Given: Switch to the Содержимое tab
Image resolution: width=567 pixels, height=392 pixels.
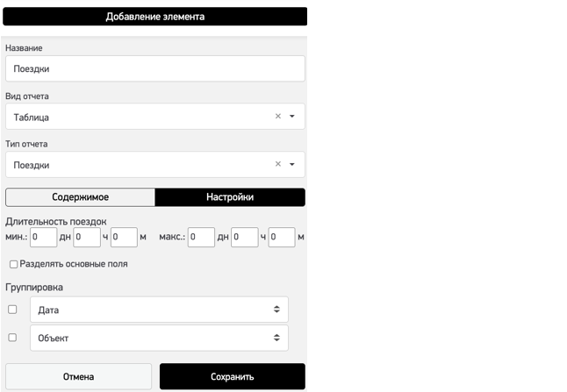Looking at the screenshot, I should click(80, 197).
